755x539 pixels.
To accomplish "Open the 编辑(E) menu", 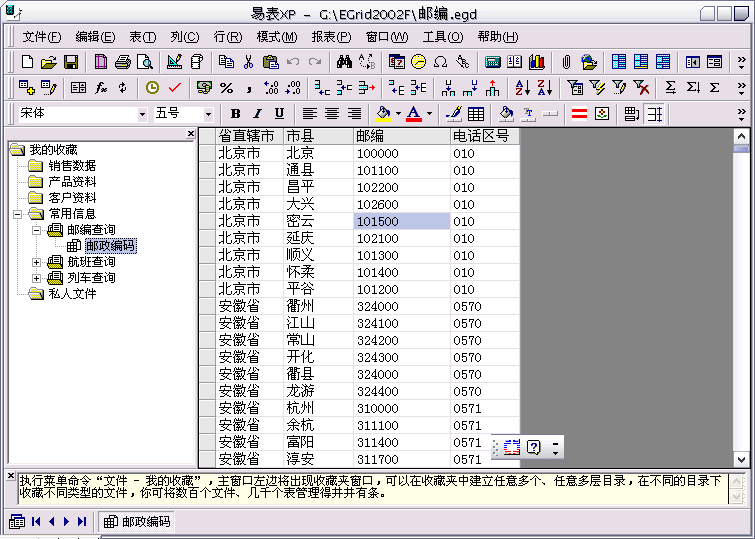I will (x=95, y=37).
